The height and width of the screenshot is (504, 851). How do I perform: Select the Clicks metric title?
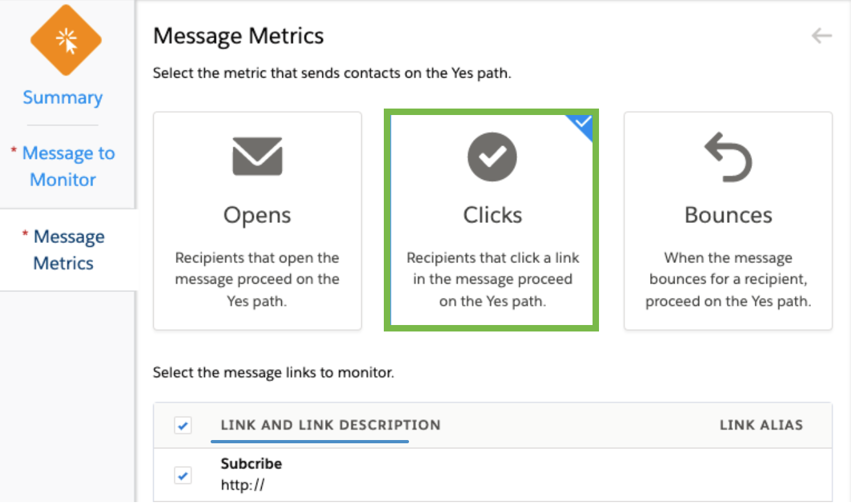click(x=492, y=215)
